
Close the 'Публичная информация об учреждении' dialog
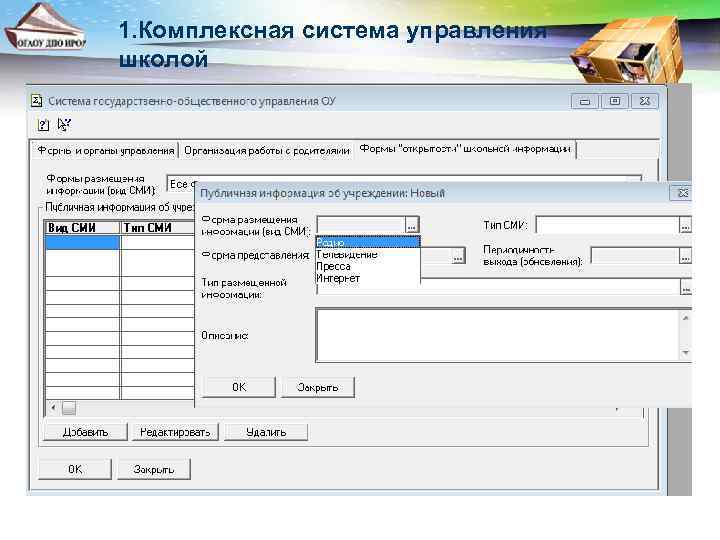click(x=683, y=193)
